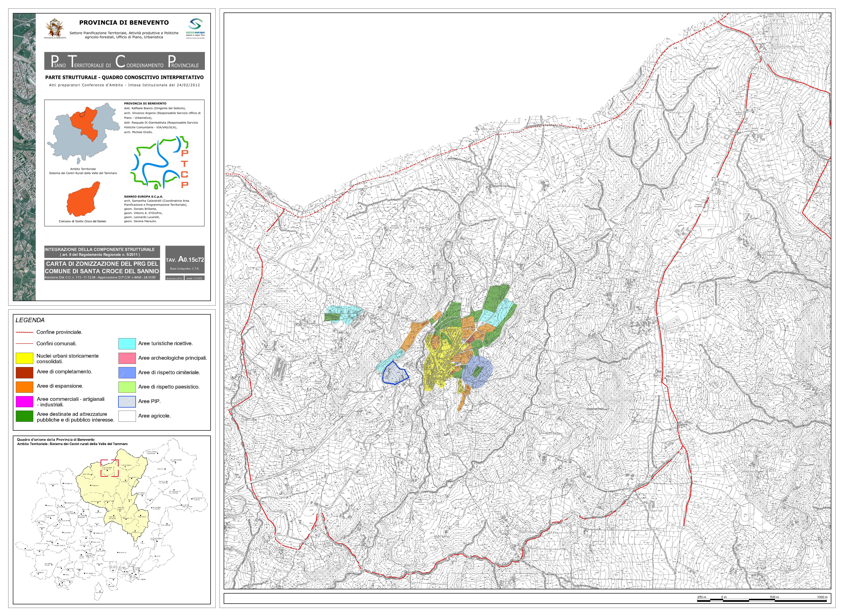This screenshot has height=616, width=844.
Task: Click the aerial photo strip on the title panel
Action: click(x=25, y=157)
